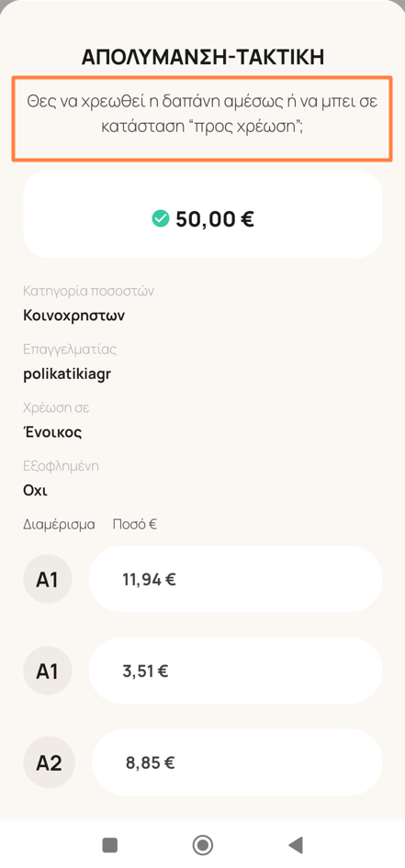Tap the green checkmark icon beside 50,00 €
The image size is (405, 868).
pyautogui.click(x=160, y=220)
